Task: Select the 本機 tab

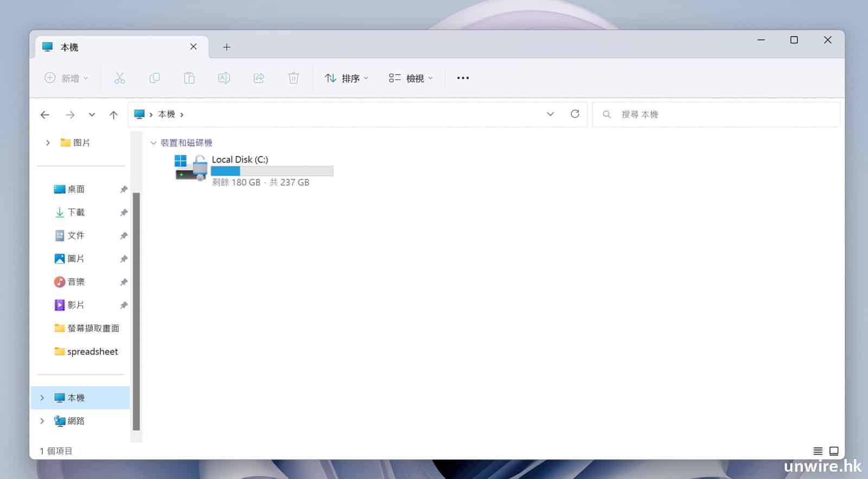Action: pos(114,47)
